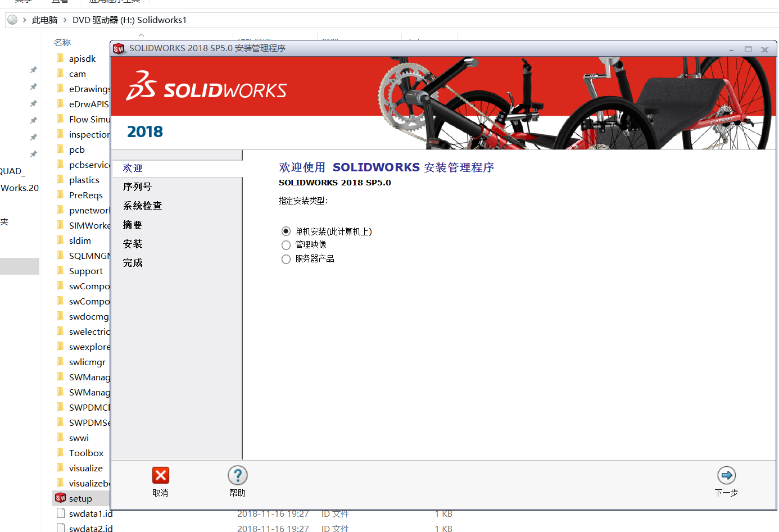Select the eDrawings folder name
The height and width of the screenshot is (532, 779).
89,89
